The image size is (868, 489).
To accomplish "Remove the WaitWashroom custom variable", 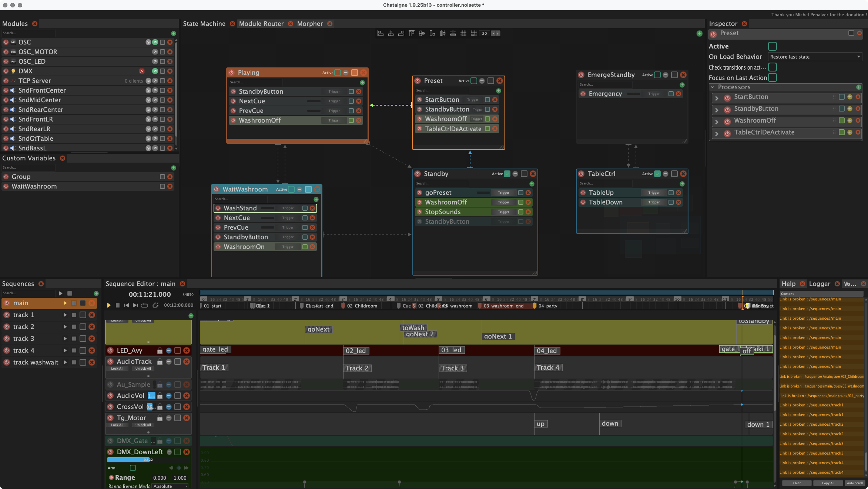I will 170,186.
